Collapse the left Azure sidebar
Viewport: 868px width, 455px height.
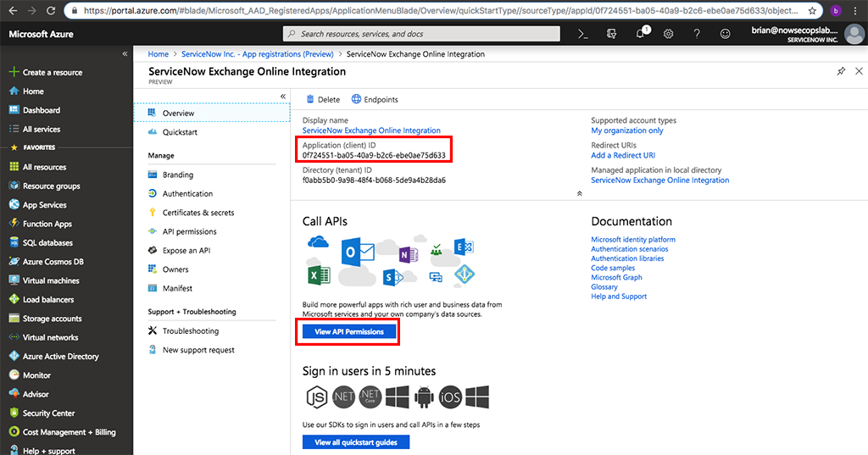point(125,53)
